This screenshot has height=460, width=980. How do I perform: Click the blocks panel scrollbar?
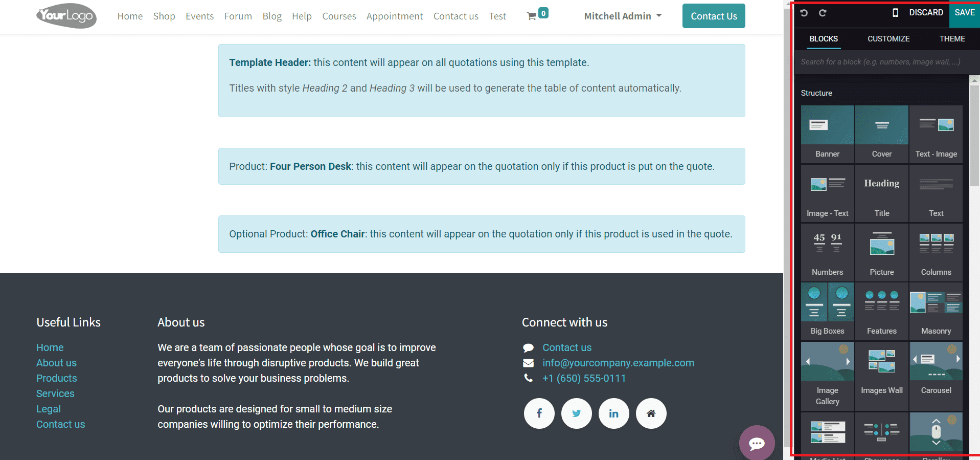(x=974, y=133)
